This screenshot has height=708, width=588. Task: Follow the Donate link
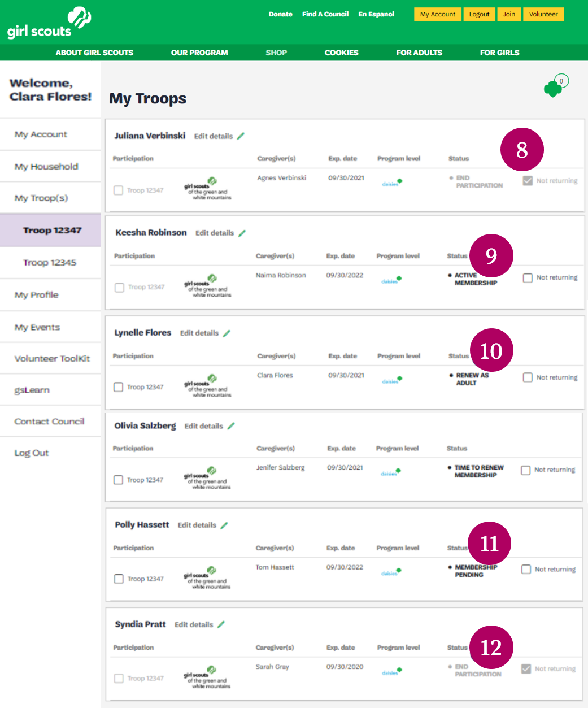coord(281,14)
